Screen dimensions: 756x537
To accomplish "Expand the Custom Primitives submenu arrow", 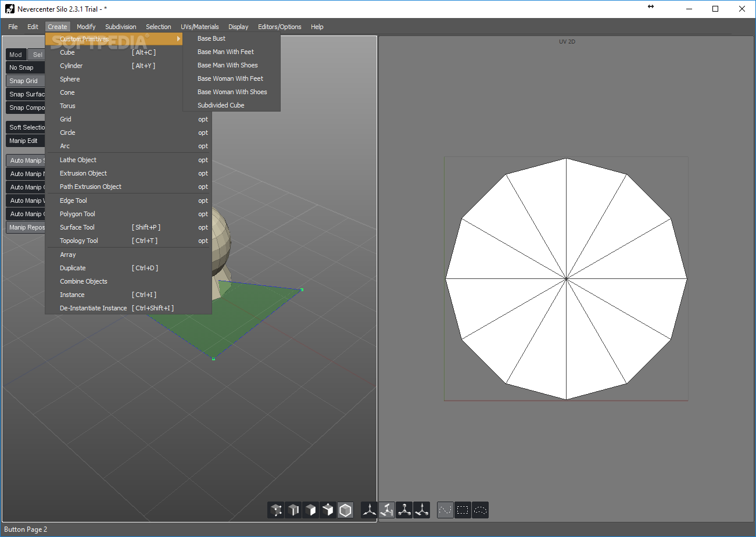I will tap(178, 39).
